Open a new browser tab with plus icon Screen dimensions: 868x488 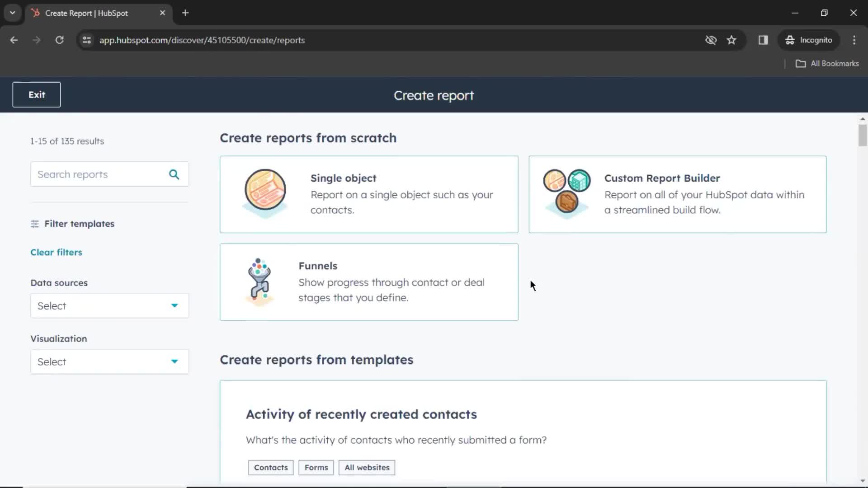click(x=185, y=13)
